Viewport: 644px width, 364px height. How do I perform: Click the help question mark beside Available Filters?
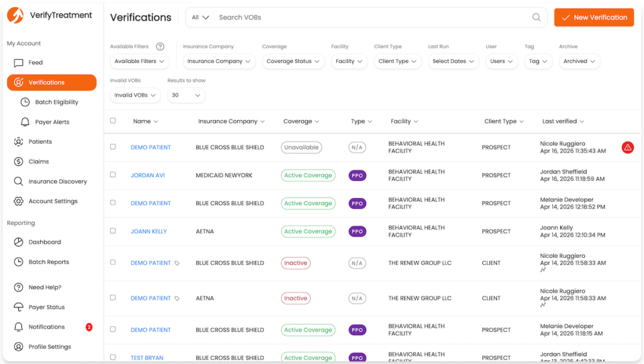click(160, 47)
